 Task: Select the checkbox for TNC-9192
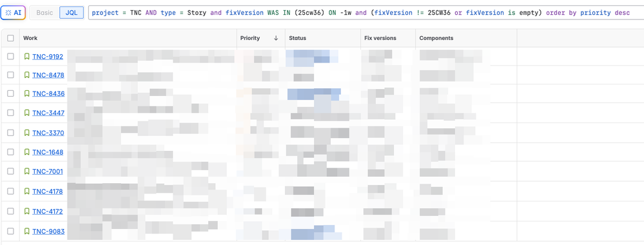point(11,56)
